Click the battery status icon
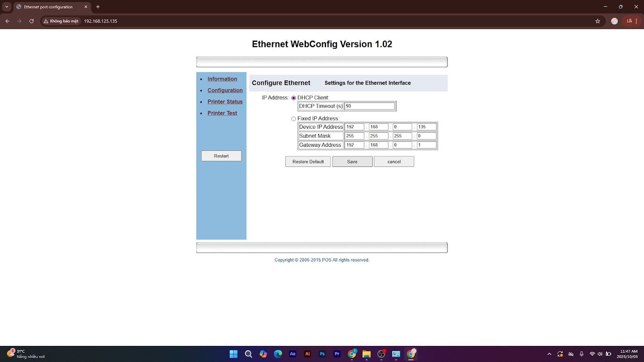 click(x=609, y=354)
